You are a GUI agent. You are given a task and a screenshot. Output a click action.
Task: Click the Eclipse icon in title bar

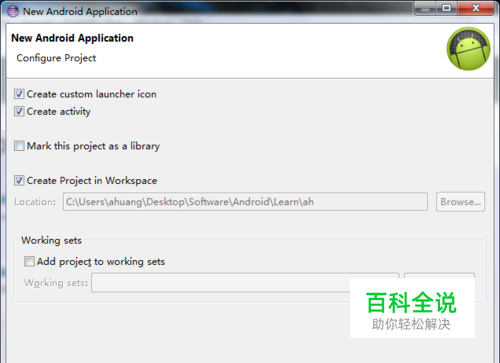[13, 11]
